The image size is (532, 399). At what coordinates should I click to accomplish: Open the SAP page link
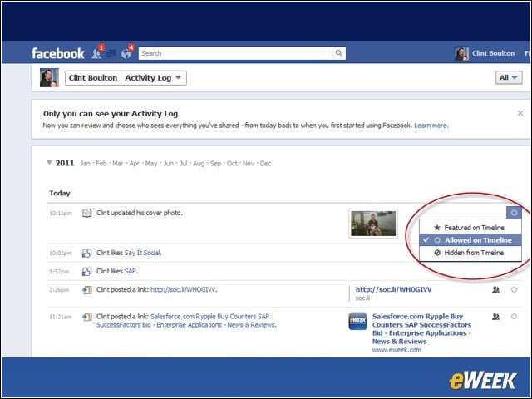tap(131, 271)
